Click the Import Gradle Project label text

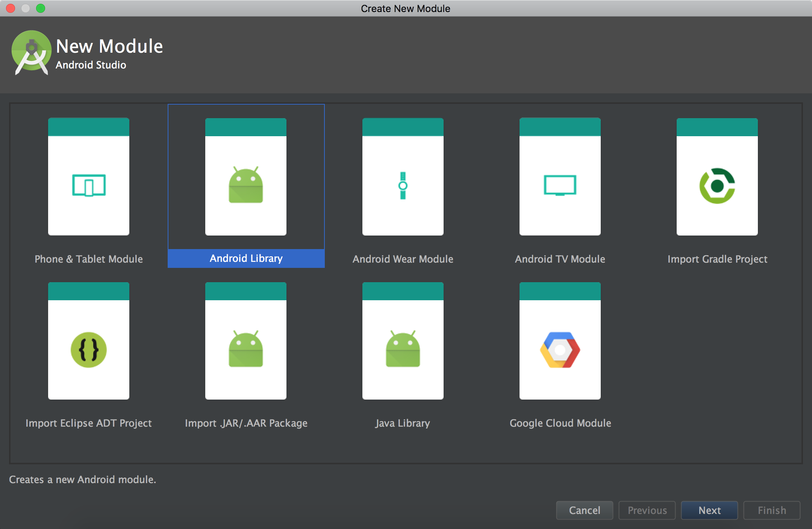tap(717, 259)
